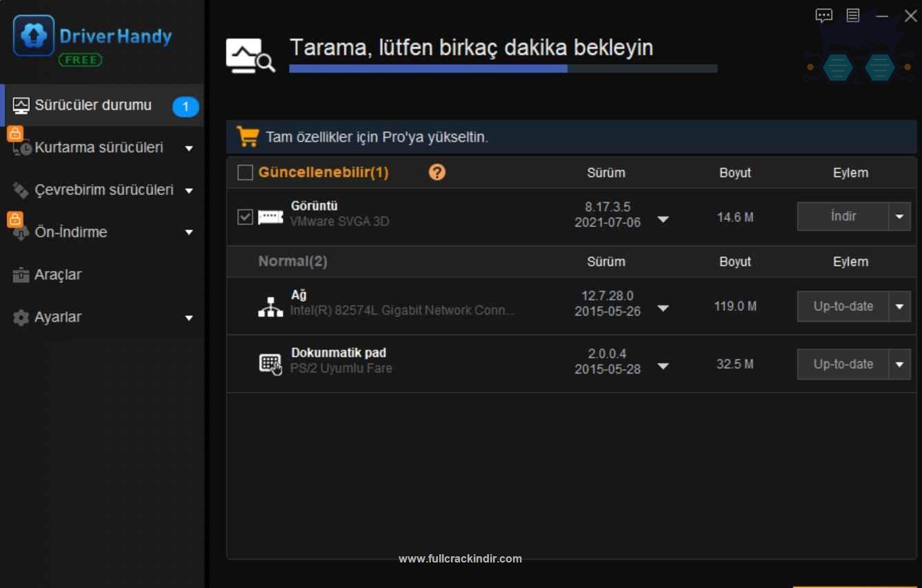
Task: Open the menu list icon in title bar
Action: 853,15
